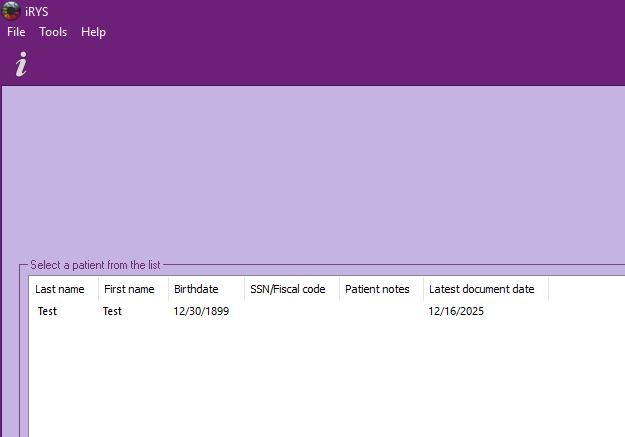Viewport: 625px width, 437px height.
Task: Open the File menu
Action: 16,32
